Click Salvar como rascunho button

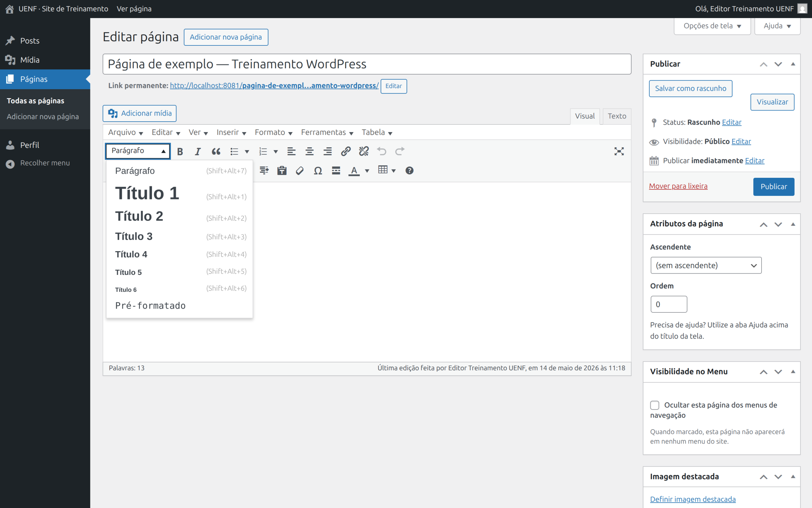click(x=691, y=89)
